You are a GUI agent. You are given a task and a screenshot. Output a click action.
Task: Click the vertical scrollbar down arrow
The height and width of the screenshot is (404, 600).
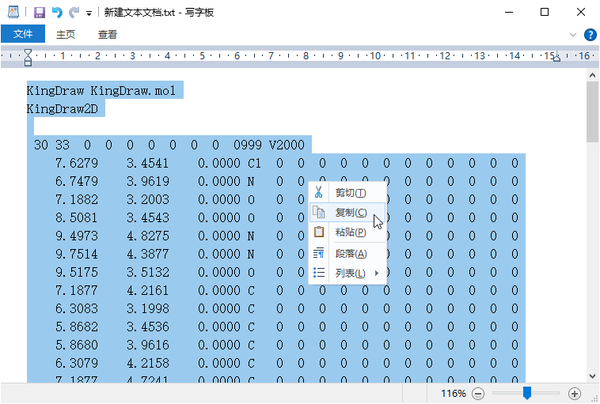coord(592,376)
